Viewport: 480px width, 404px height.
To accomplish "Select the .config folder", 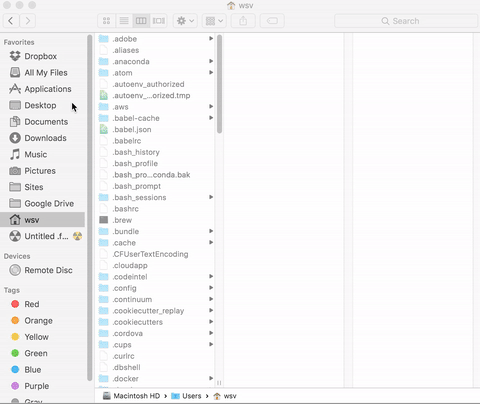I will (x=155, y=288).
